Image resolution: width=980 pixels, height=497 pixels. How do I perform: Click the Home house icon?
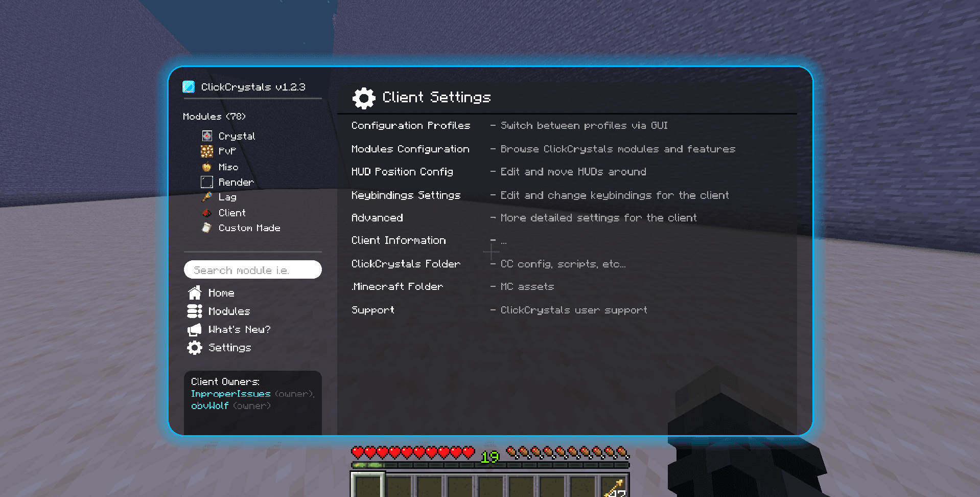(x=195, y=293)
